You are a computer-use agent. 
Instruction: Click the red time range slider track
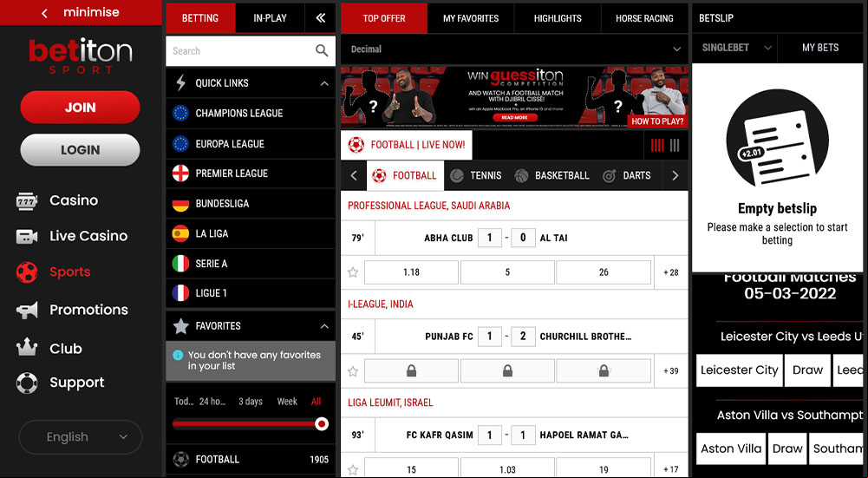[244, 424]
